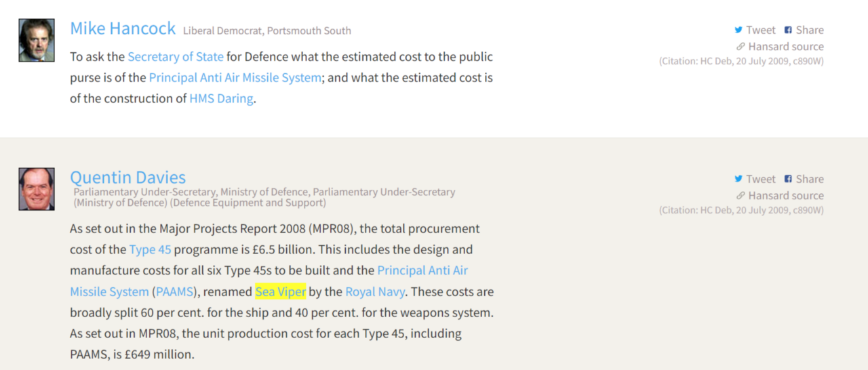Open Principal Anti Air Missile System link in question
This screenshot has width=868, height=370.
point(235,78)
